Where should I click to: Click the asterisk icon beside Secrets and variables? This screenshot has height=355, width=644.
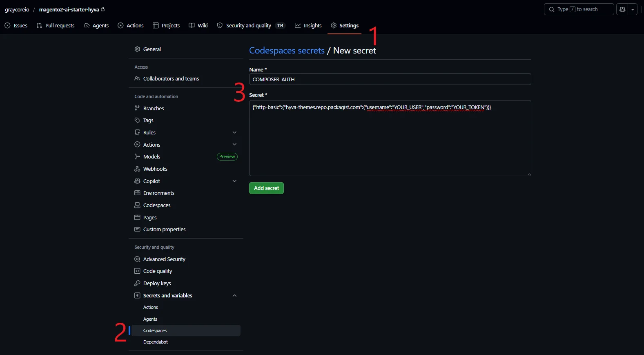tap(137, 296)
